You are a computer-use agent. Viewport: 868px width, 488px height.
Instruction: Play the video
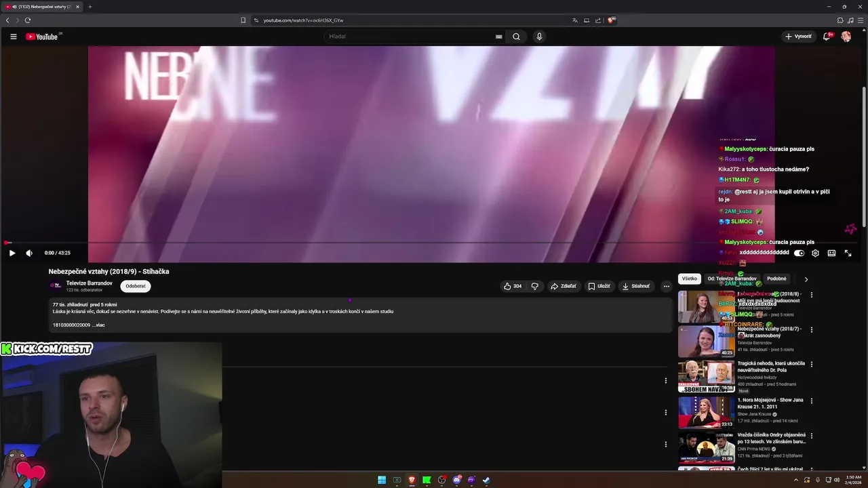coord(12,253)
